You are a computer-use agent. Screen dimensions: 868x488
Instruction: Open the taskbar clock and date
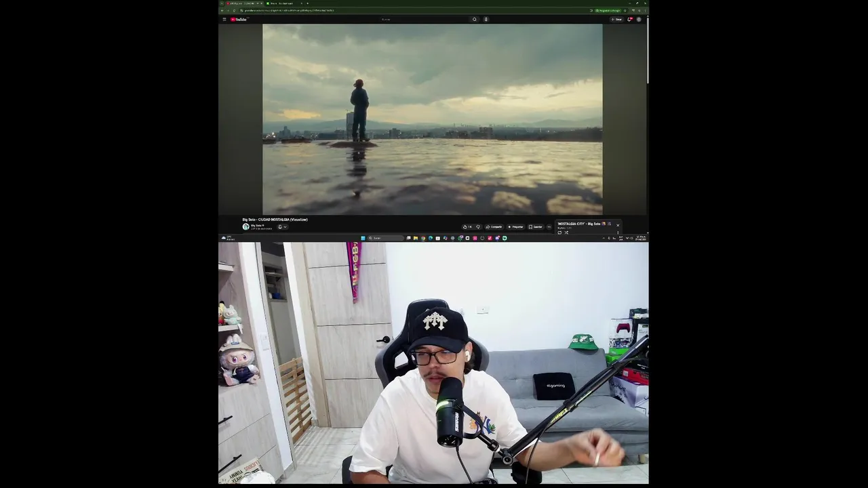coord(641,238)
